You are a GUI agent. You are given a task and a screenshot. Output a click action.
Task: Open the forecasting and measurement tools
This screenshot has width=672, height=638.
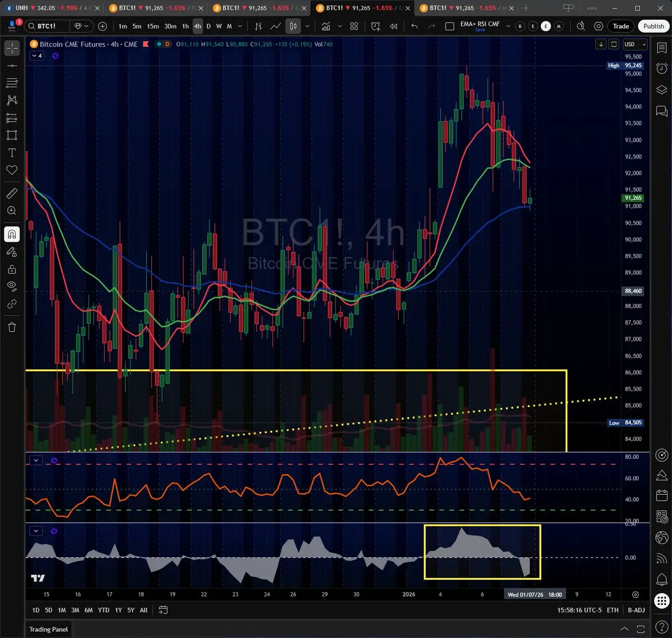(x=12, y=118)
